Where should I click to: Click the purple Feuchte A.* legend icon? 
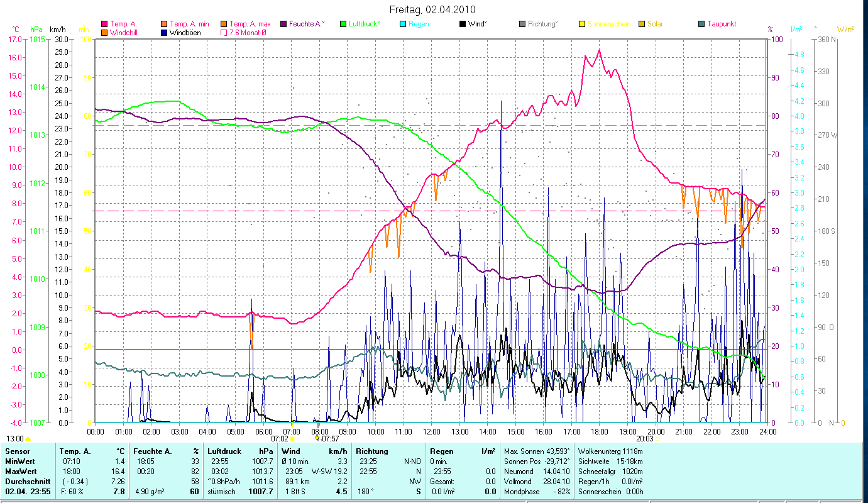(283, 24)
